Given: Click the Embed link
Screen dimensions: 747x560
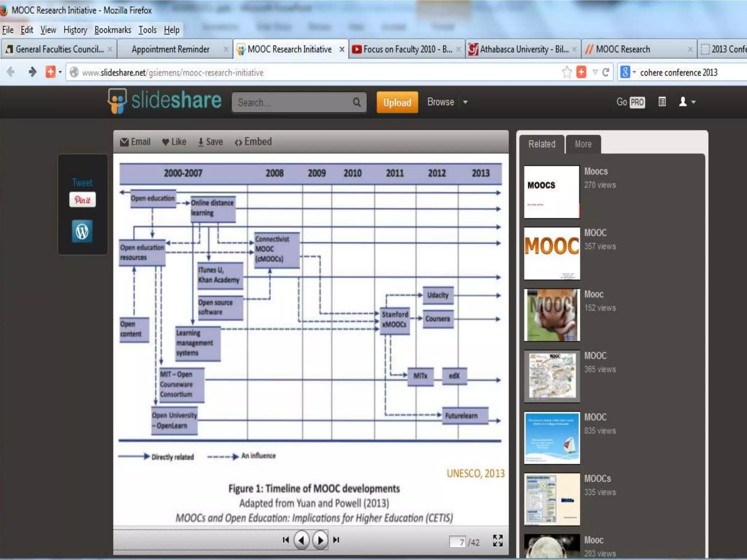Looking at the screenshot, I should tap(253, 142).
